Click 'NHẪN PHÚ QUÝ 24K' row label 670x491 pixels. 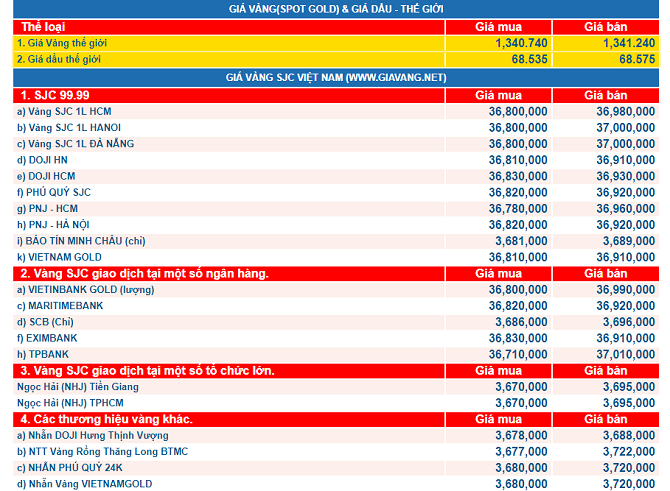coord(70,468)
